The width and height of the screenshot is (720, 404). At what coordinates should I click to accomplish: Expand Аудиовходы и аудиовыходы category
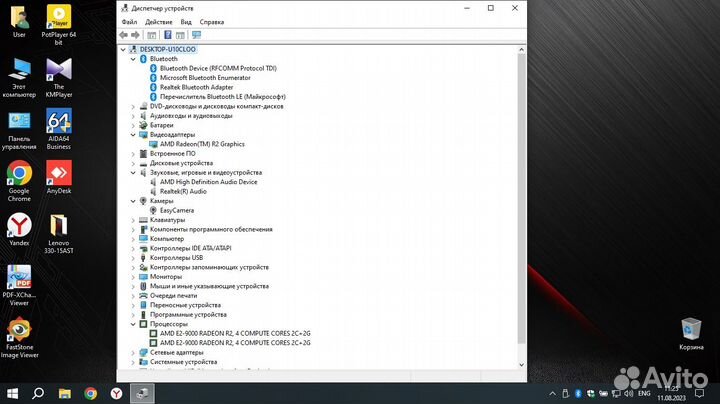(x=133, y=116)
